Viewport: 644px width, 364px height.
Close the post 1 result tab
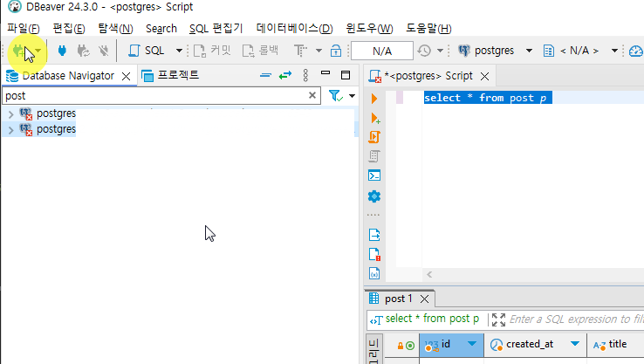click(425, 299)
